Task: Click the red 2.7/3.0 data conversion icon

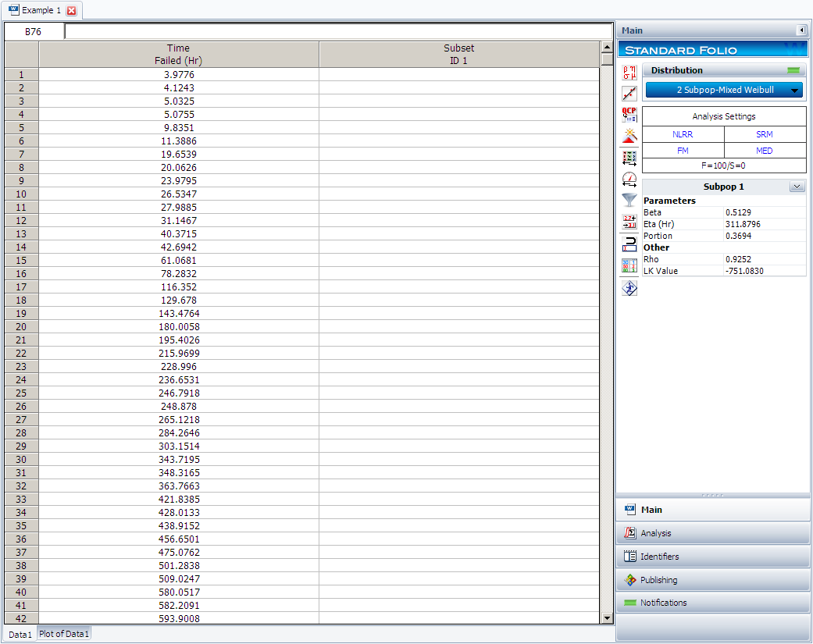Action: coord(629,222)
